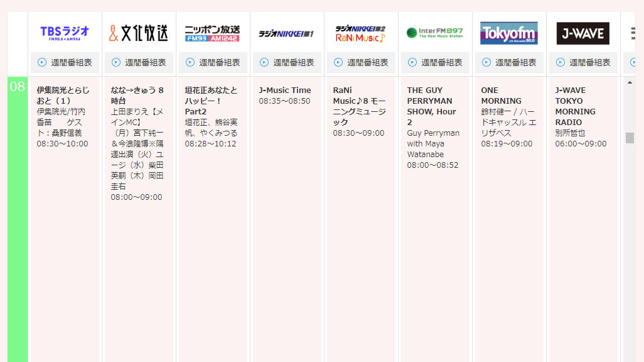Open ラジオNIKKEI第2's 週間番組表
The height and width of the screenshot is (362, 644).
[360, 62]
